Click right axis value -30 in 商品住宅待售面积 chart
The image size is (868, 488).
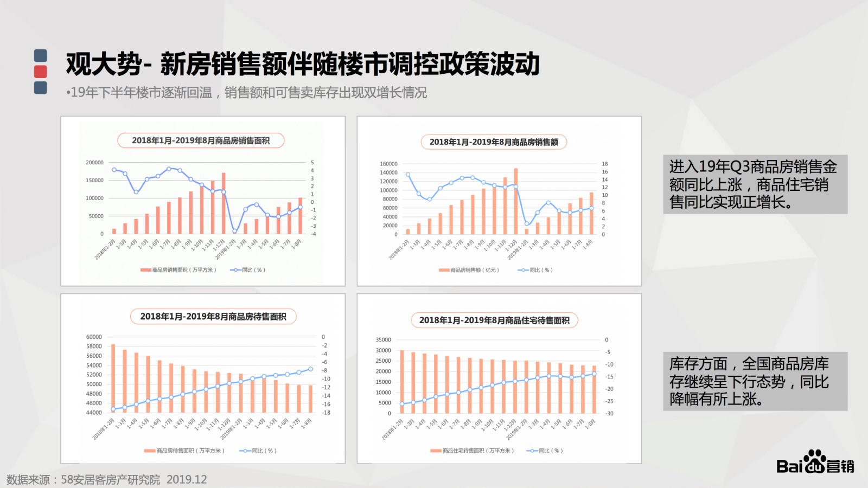point(610,414)
